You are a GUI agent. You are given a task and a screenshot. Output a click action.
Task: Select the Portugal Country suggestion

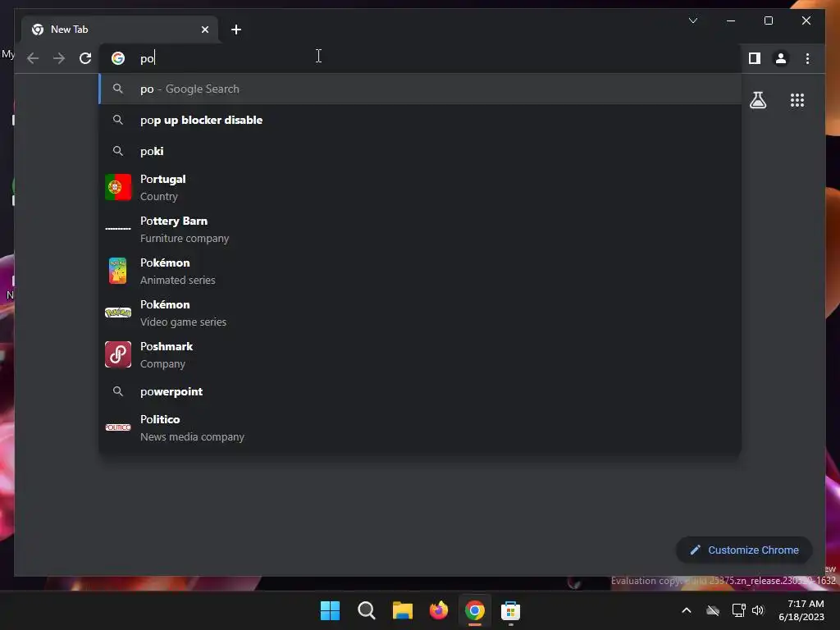coord(420,188)
